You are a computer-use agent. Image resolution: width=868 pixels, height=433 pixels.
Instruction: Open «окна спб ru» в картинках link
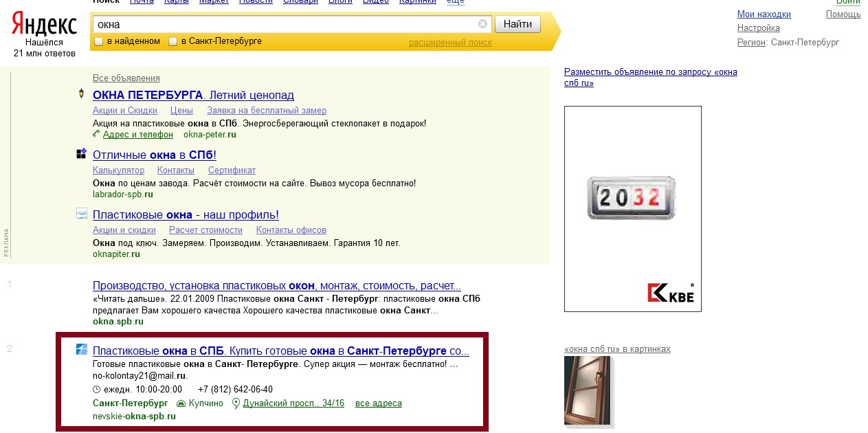(x=617, y=349)
